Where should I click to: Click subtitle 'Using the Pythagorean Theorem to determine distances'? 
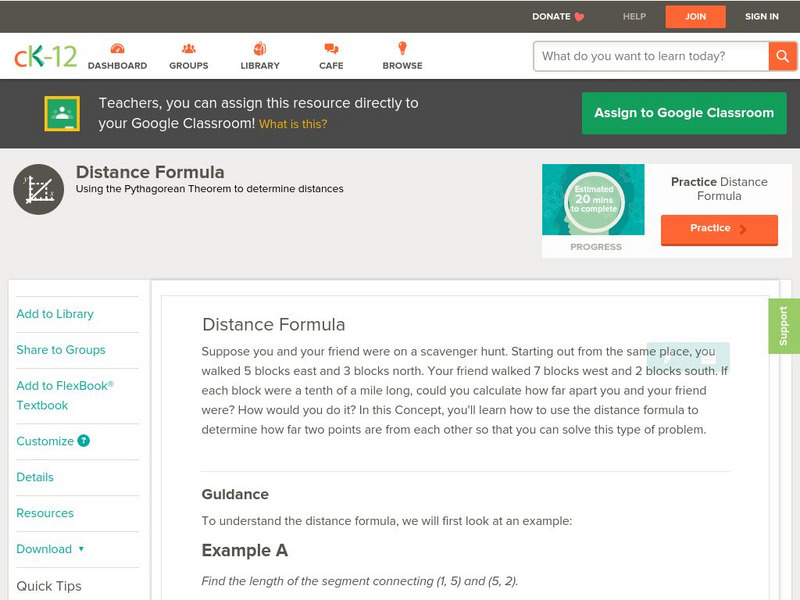[210, 189]
